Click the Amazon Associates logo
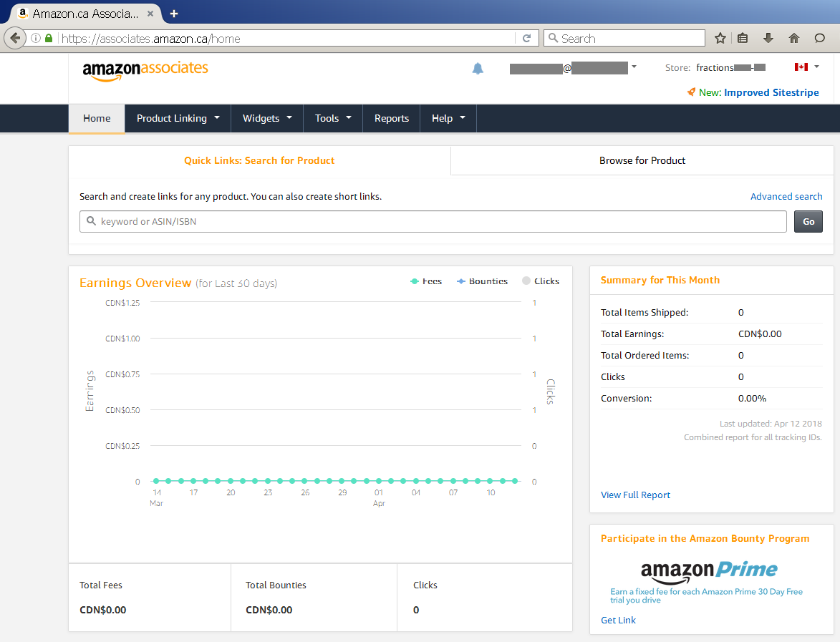 tap(145, 70)
